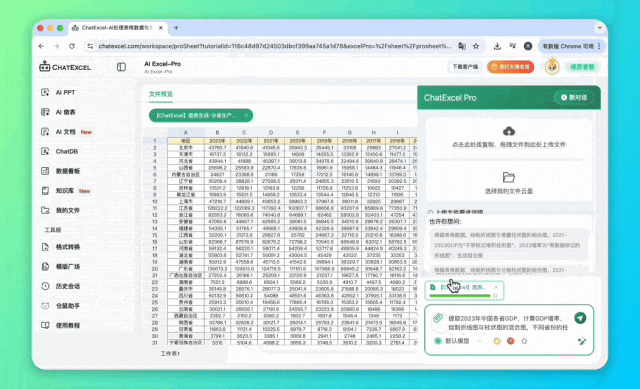Click the red round icon in the chat box

(511, 341)
